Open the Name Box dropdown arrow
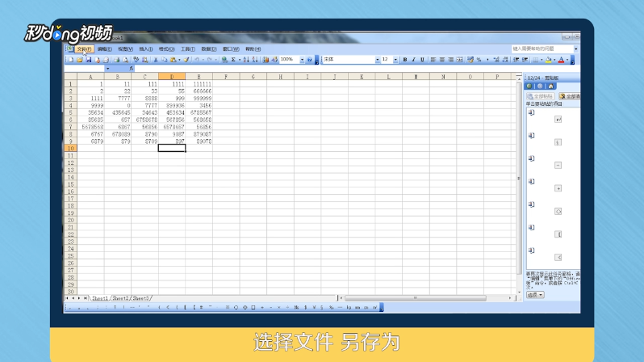644x362 pixels. [x=107, y=69]
